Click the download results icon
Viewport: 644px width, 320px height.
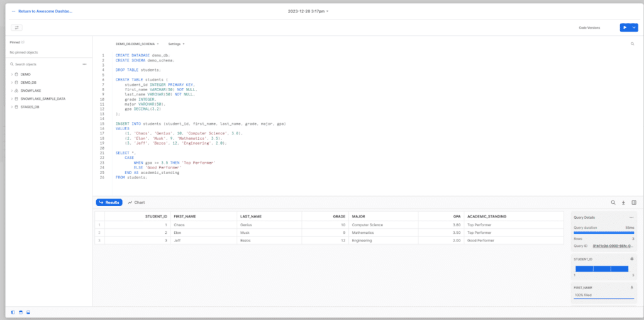coord(623,202)
